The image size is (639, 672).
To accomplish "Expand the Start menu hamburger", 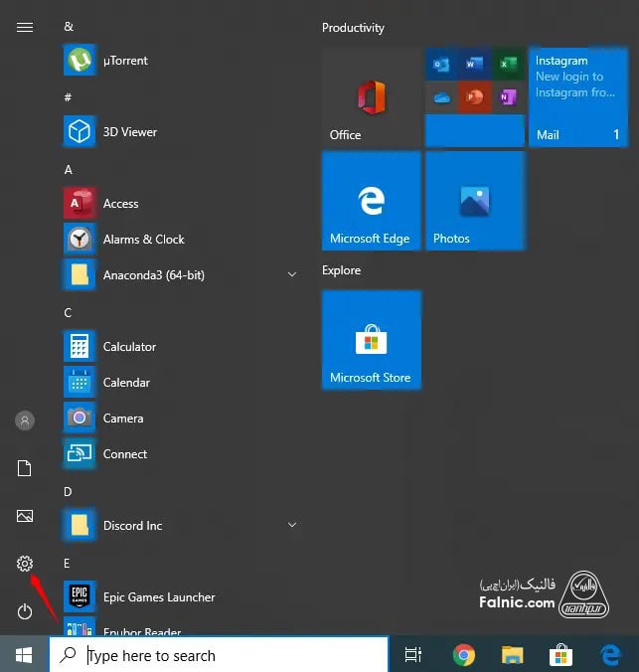I will (x=25, y=28).
